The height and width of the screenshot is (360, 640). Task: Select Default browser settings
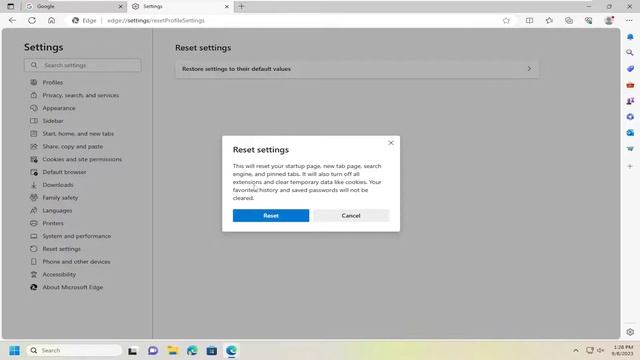(x=64, y=172)
